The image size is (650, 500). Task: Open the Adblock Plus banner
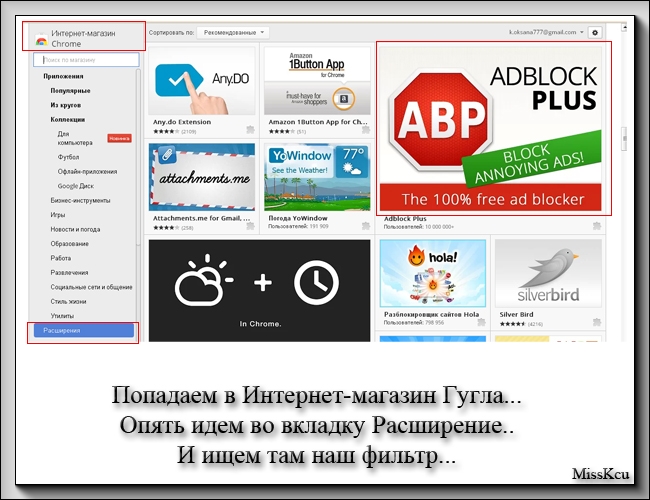490,129
